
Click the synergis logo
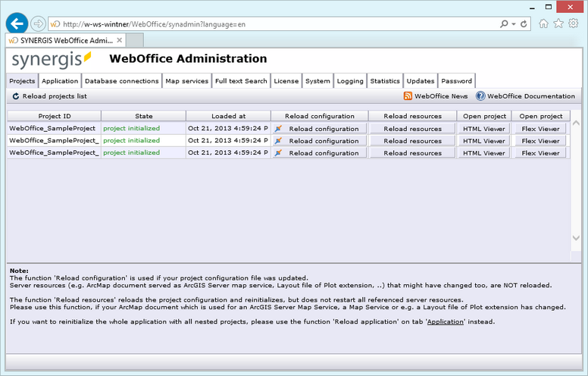tap(52, 60)
